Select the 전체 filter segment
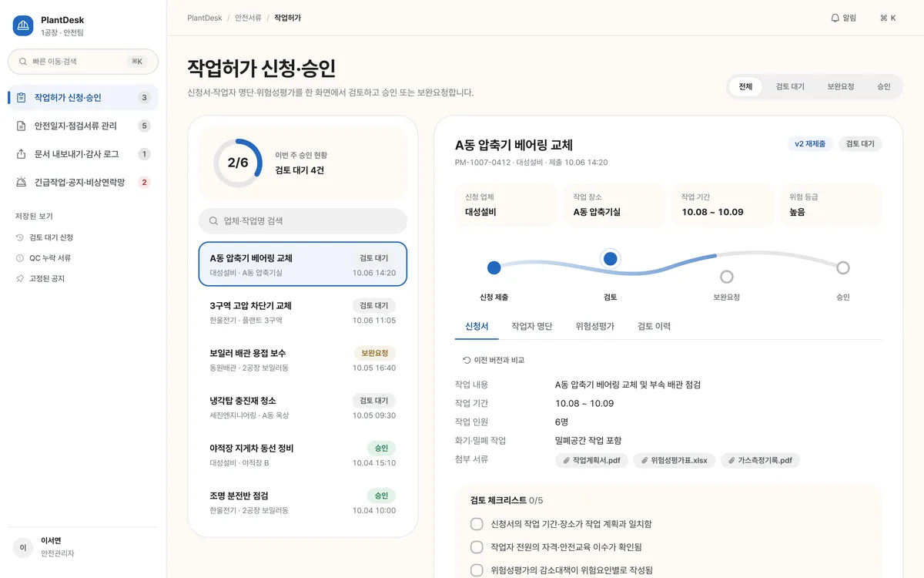The image size is (924, 578). (745, 87)
